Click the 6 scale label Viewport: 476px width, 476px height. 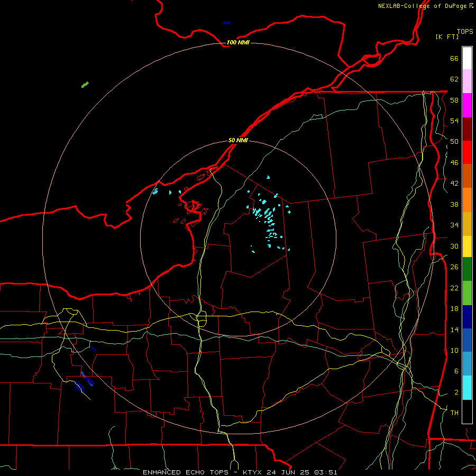pos(456,371)
